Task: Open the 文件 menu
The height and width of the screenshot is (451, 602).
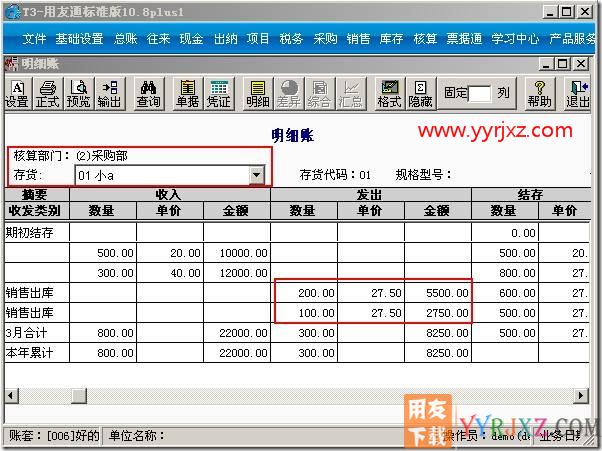Action: 34,39
